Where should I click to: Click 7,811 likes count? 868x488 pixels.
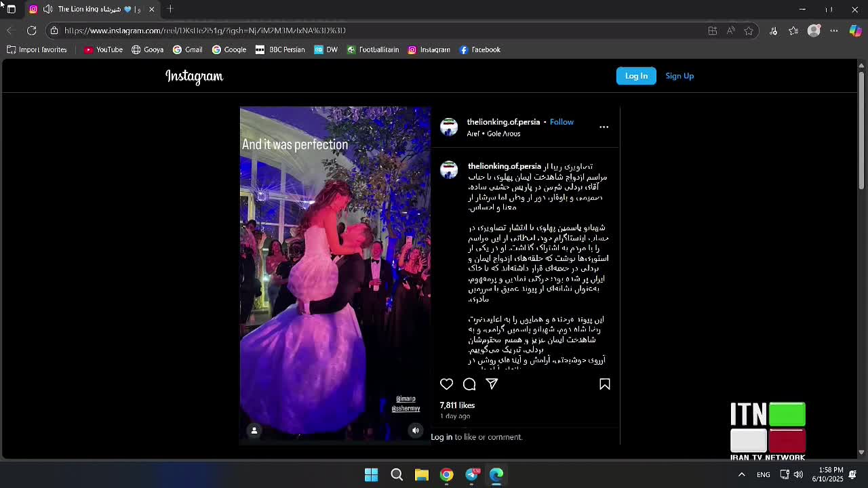457,405
